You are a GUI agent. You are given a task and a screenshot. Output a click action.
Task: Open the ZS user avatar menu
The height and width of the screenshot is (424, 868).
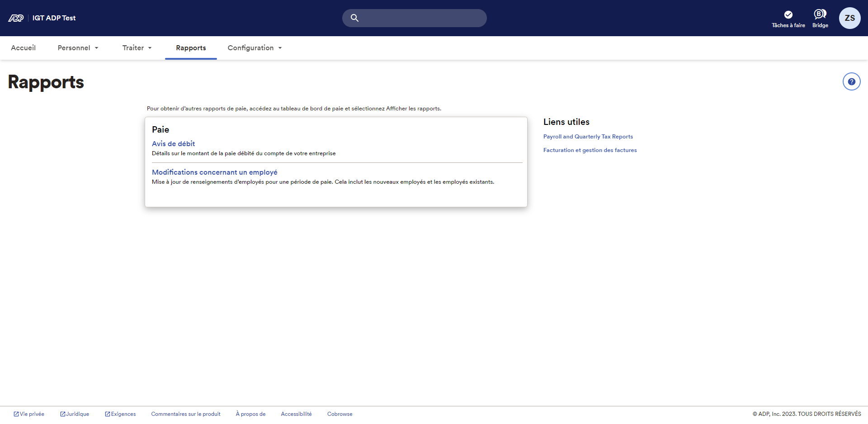pyautogui.click(x=849, y=18)
